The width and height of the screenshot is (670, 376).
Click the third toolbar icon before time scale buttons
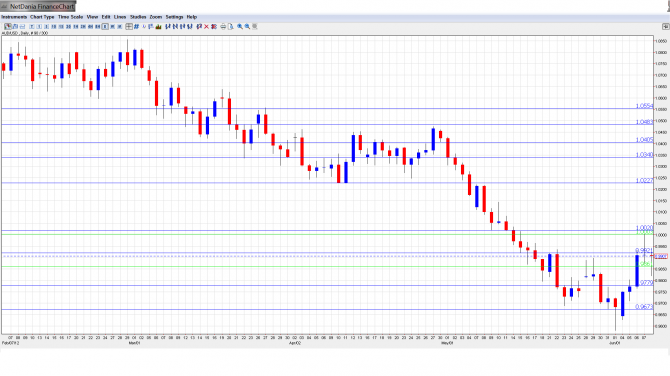click(x=22, y=26)
